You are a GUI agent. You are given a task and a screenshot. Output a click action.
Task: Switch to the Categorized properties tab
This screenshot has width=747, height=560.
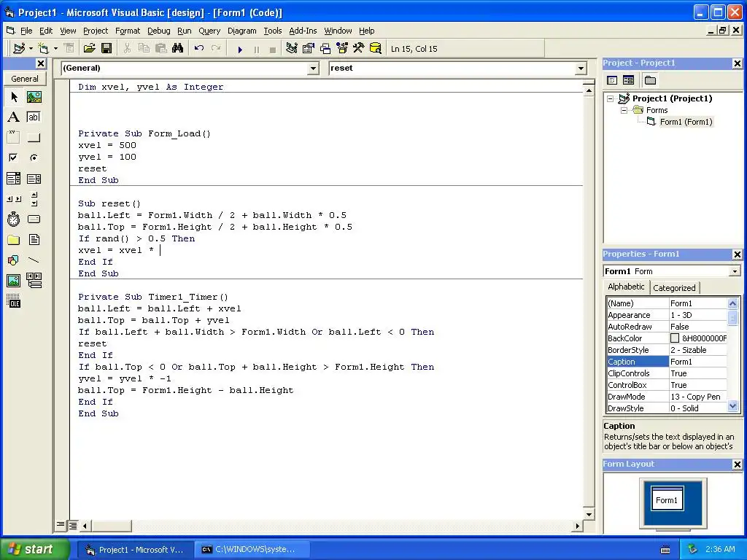pyautogui.click(x=673, y=287)
